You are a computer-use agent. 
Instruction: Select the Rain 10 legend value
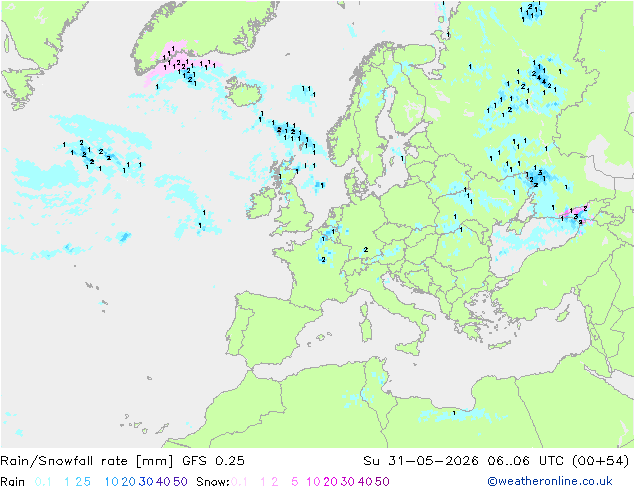click(x=111, y=482)
